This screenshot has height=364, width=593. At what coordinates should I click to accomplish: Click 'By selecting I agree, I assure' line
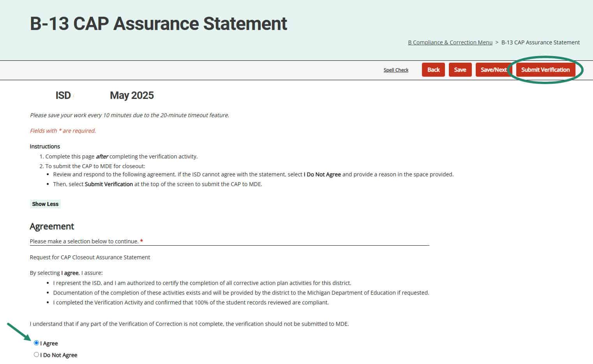click(x=66, y=273)
